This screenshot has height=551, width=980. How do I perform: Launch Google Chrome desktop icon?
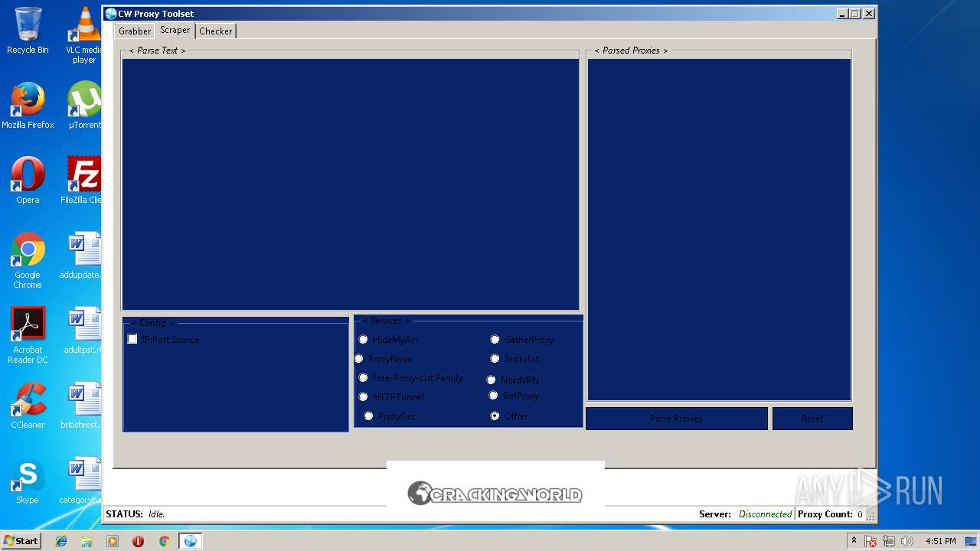coord(28,261)
